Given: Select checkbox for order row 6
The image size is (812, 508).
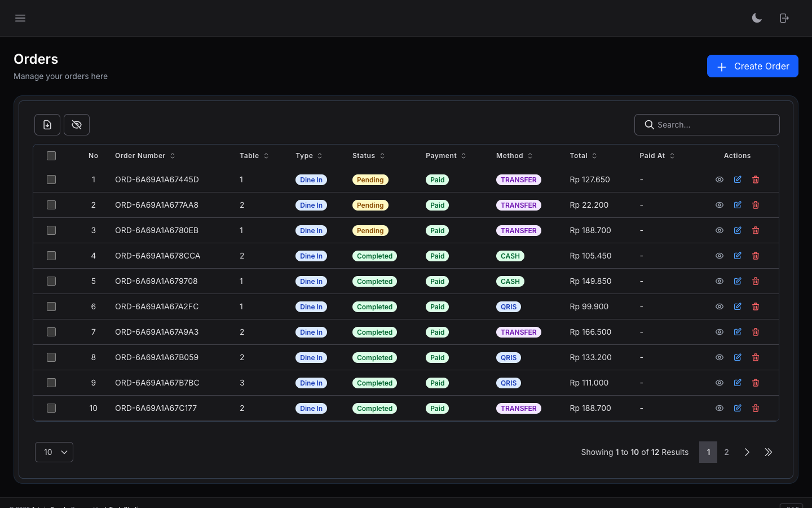Looking at the screenshot, I should click(x=51, y=306).
